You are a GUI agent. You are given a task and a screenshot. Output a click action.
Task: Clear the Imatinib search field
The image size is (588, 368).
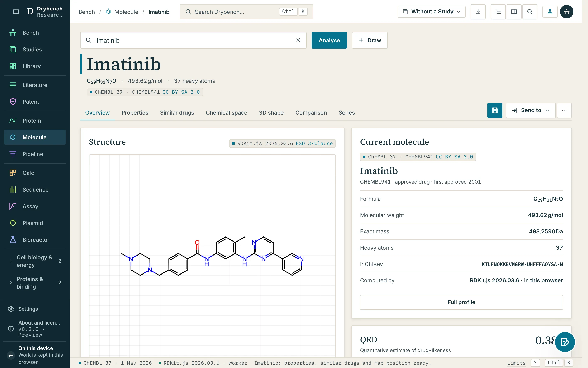pos(298,40)
